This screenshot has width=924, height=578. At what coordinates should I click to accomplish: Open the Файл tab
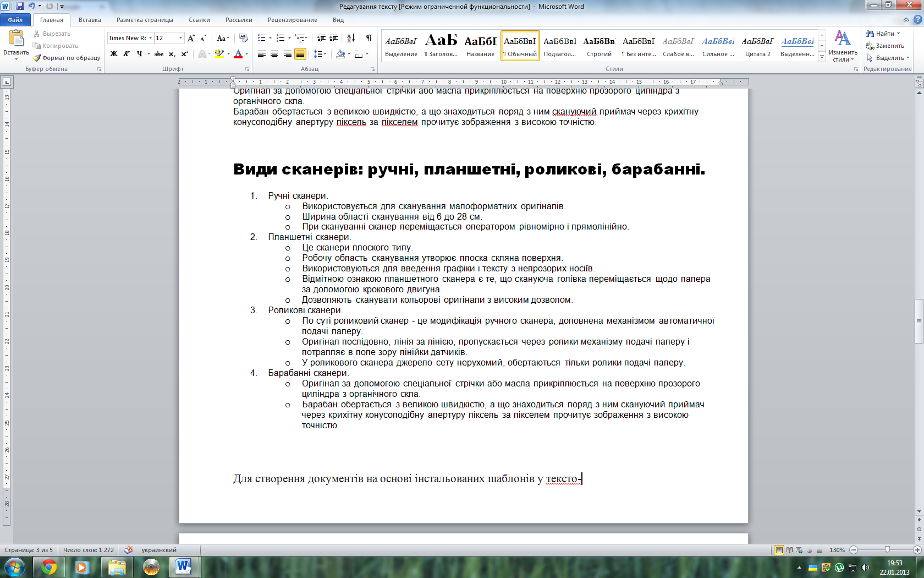(x=15, y=20)
